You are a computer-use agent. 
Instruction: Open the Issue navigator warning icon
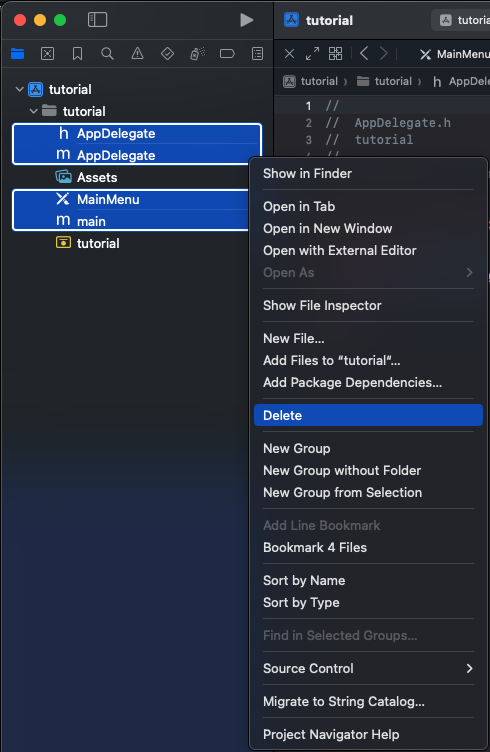click(x=138, y=53)
